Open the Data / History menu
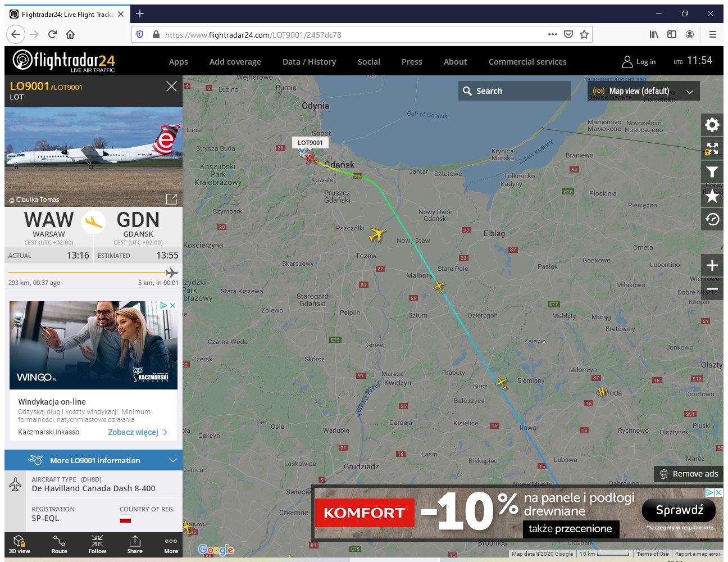The image size is (728, 562). coord(310,62)
